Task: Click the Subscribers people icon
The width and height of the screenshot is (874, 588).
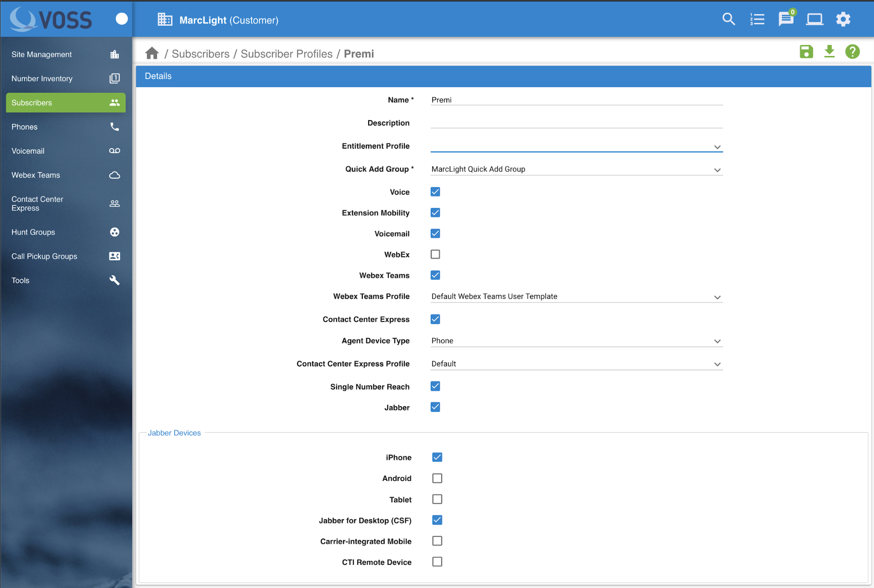Action: click(115, 102)
